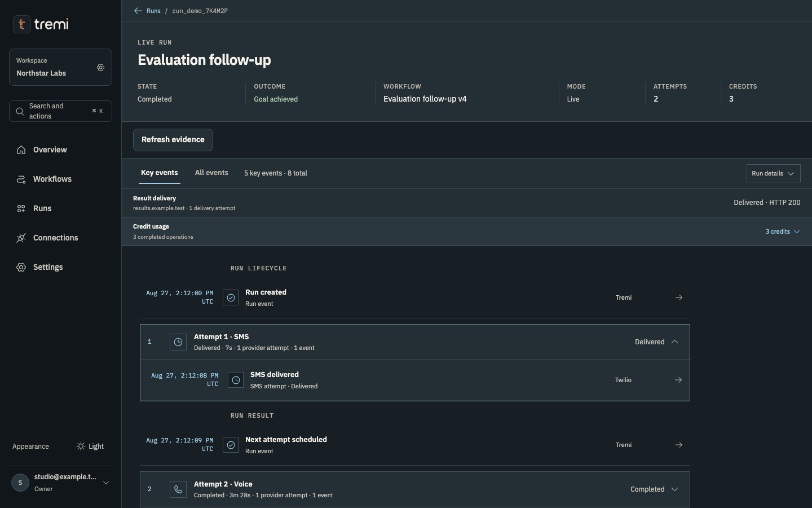The height and width of the screenshot is (508, 812).
Task: Click the tremi logo icon
Action: [x=21, y=24]
